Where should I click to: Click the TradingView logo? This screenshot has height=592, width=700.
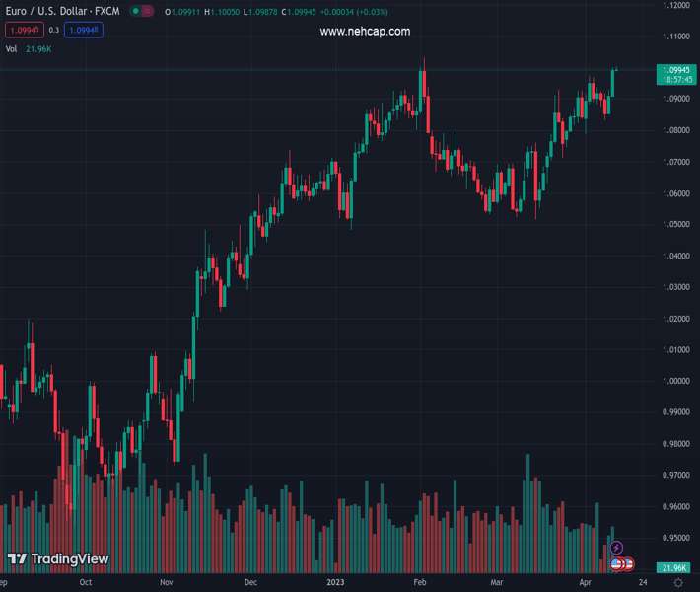57,559
